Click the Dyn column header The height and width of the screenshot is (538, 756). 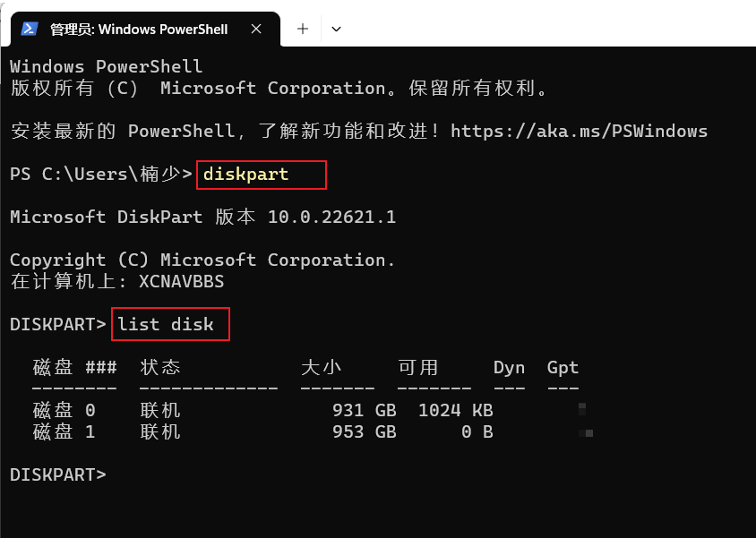[x=509, y=367]
